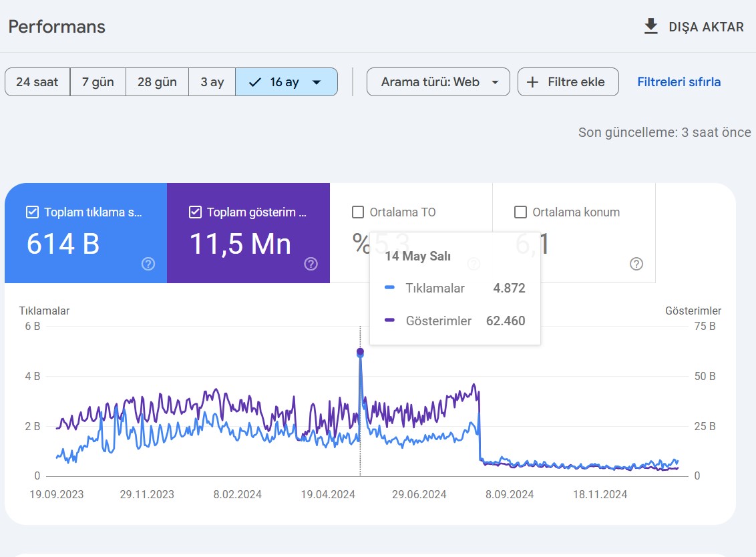Select the 3 ay range tab
This screenshot has width=756, height=557.
coord(212,82)
